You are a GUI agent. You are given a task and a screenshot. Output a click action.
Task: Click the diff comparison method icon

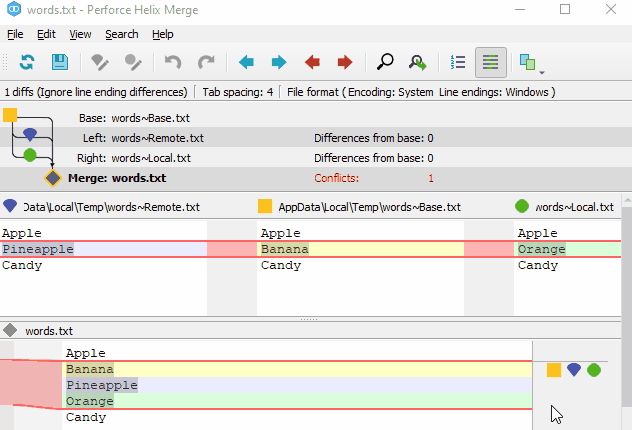click(x=527, y=62)
